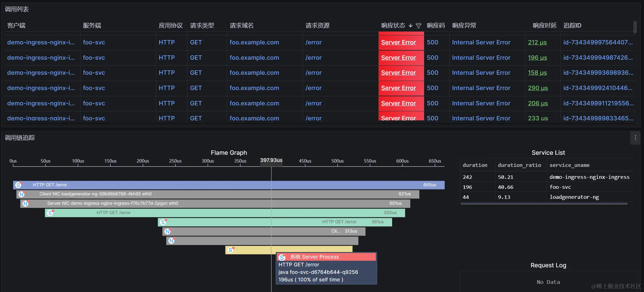The image size is (644, 292).
Task: Open the 212 µs response latency link
Action: (x=537, y=42)
